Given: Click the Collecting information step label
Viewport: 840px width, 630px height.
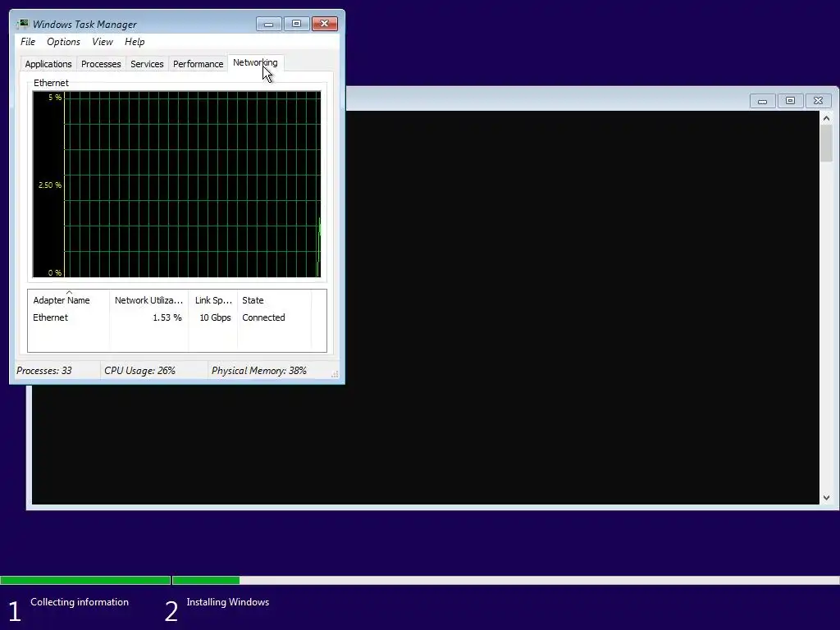Looking at the screenshot, I should click(80, 602).
